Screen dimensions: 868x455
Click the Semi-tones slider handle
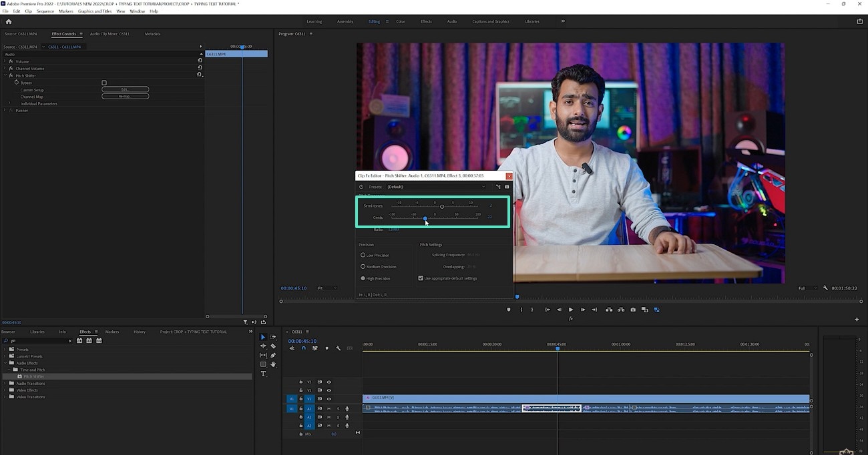point(442,206)
